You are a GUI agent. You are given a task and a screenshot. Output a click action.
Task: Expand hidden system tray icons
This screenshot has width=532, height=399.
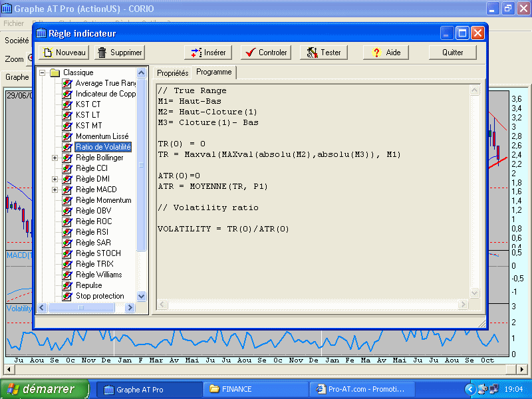click(470, 389)
